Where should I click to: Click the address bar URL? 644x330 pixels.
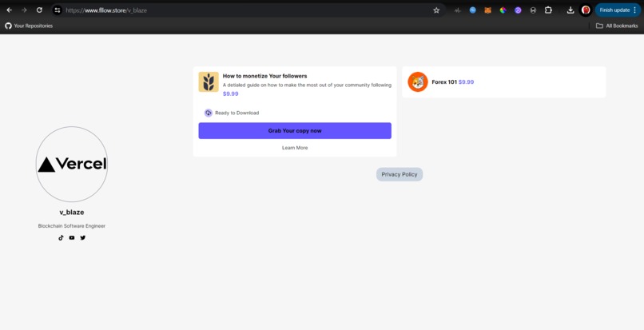pos(106,10)
